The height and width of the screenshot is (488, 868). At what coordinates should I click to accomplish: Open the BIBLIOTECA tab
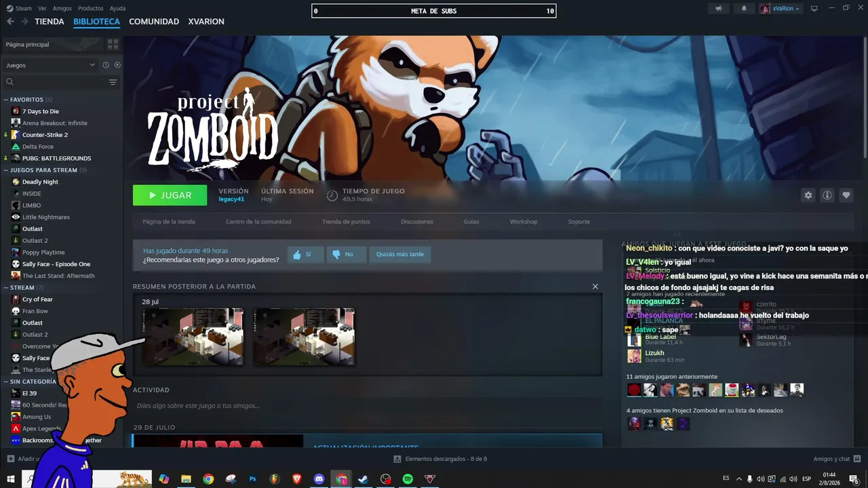(96, 22)
